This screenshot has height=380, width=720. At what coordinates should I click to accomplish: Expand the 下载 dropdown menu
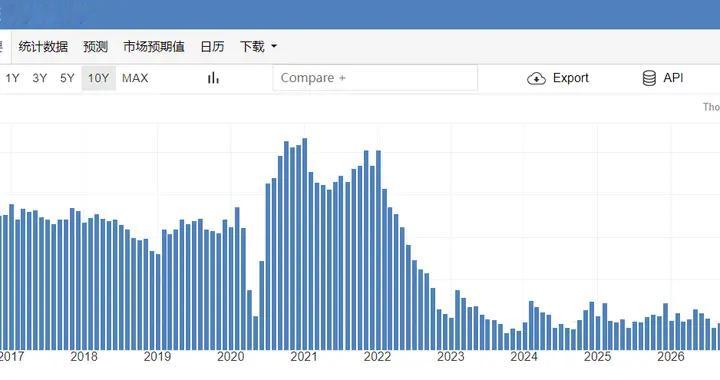[259, 46]
